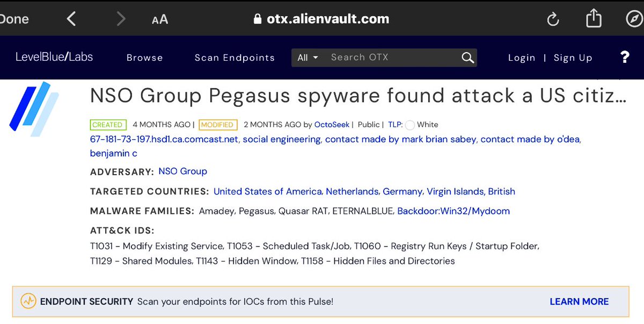This screenshot has width=644, height=324.
Task: Tap the browser forward arrow
Action: click(x=121, y=19)
